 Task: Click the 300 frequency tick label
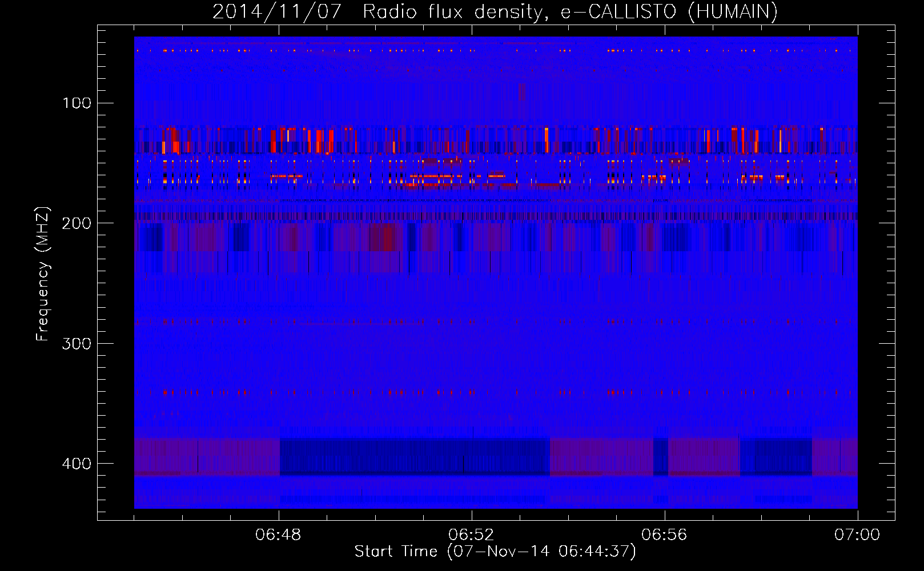point(77,344)
